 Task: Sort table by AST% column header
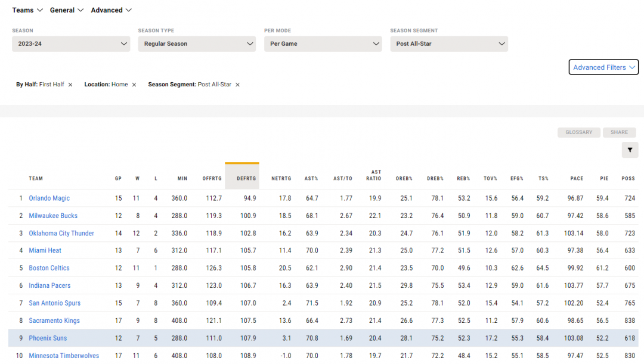click(311, 179)
